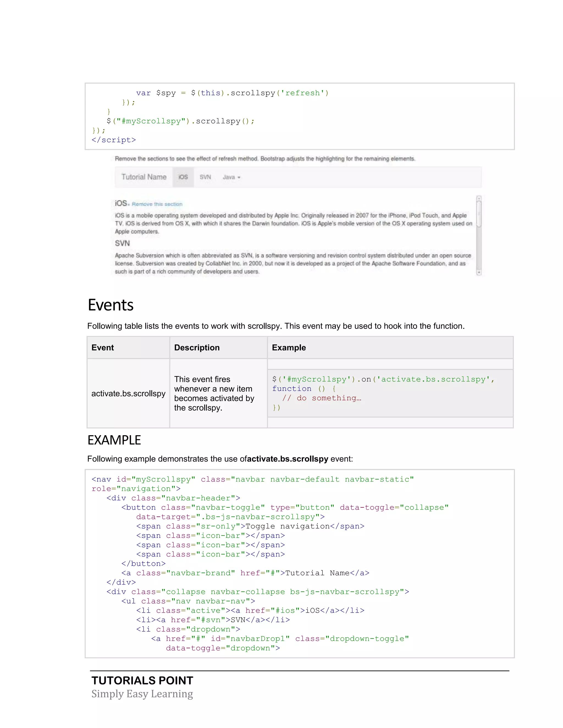
Task: Click the Simply Easy Learning tagline
Action: tap(142, 694)
